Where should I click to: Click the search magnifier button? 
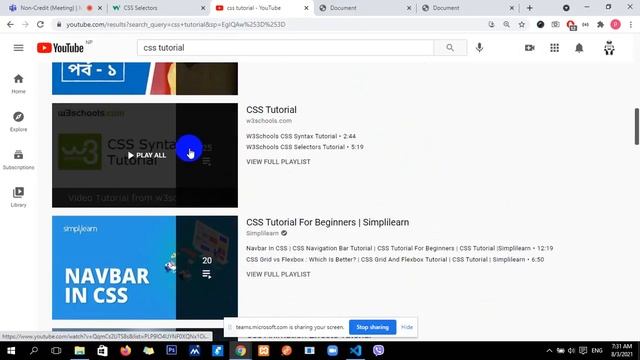point(450,48)
